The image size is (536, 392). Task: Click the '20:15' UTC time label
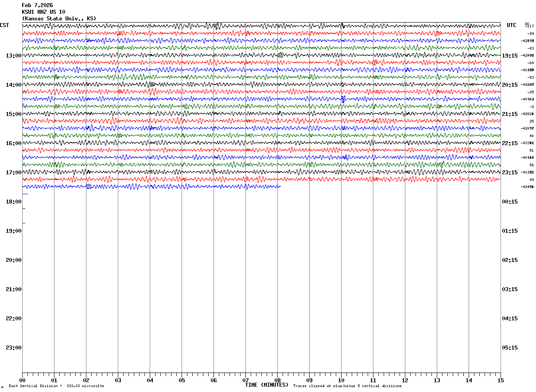tap(510, 85)
